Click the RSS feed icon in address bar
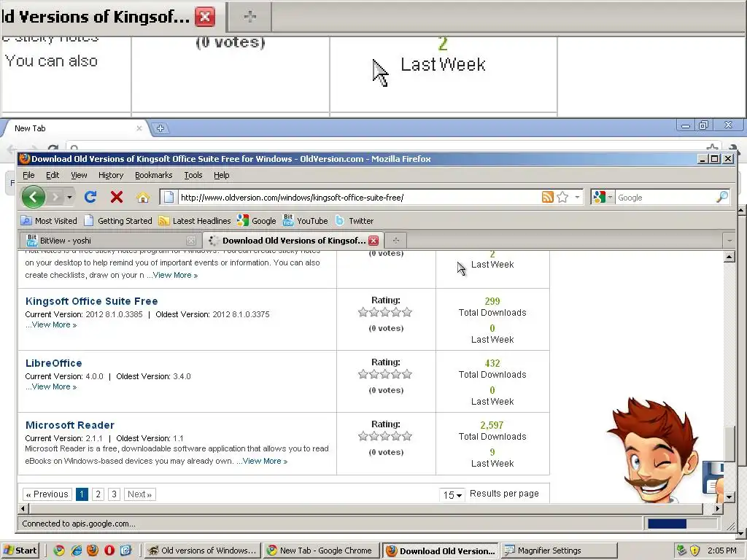 point(548,197)
